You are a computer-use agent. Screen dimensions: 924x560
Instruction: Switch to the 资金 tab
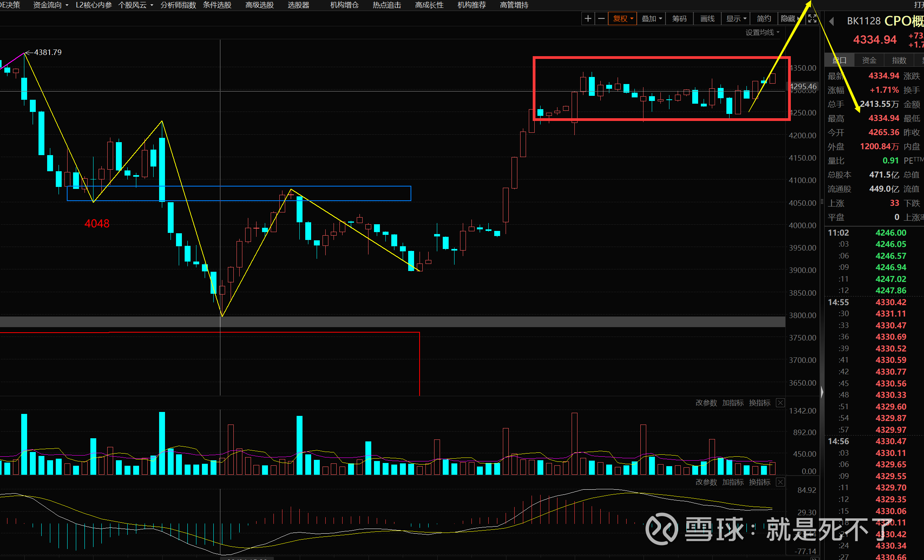(x=869, y=60)
